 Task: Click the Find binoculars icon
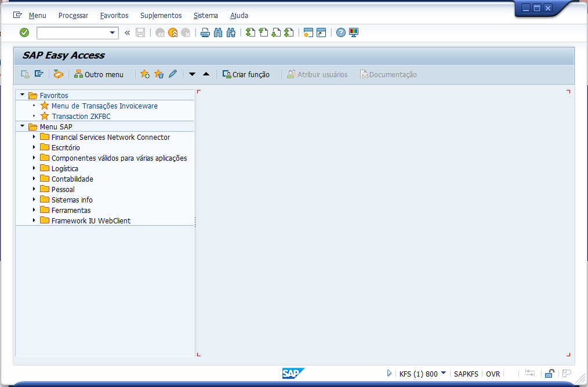click(218, 32)
